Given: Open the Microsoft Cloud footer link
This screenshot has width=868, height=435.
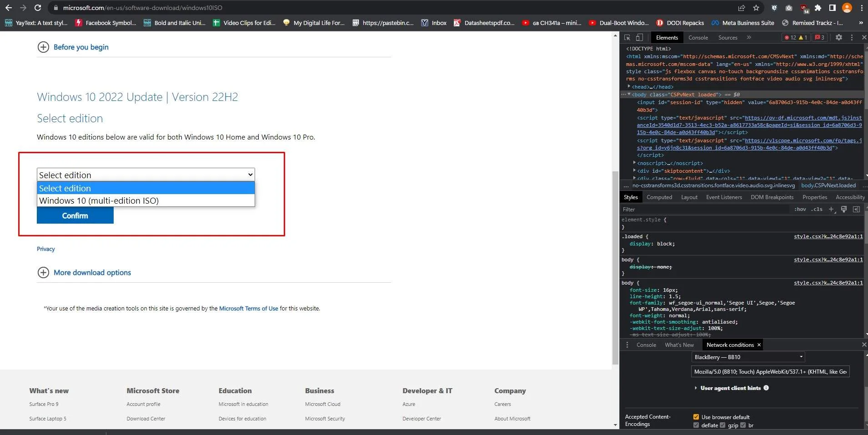Looking at the screenshot, I should (x=322, y=404).
